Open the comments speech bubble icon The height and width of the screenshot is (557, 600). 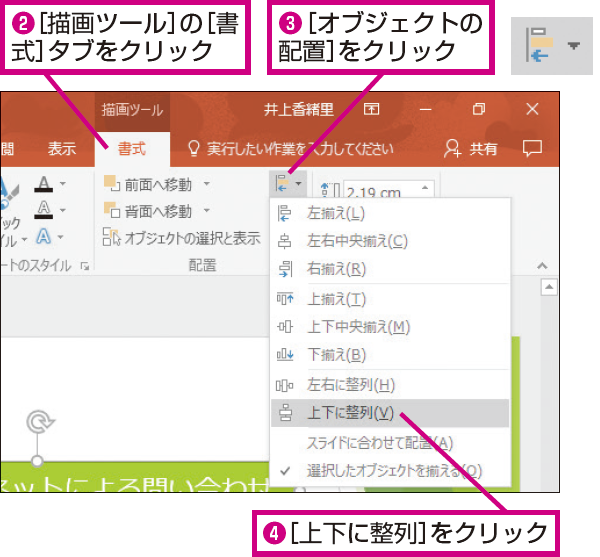[x=532, y=148]
